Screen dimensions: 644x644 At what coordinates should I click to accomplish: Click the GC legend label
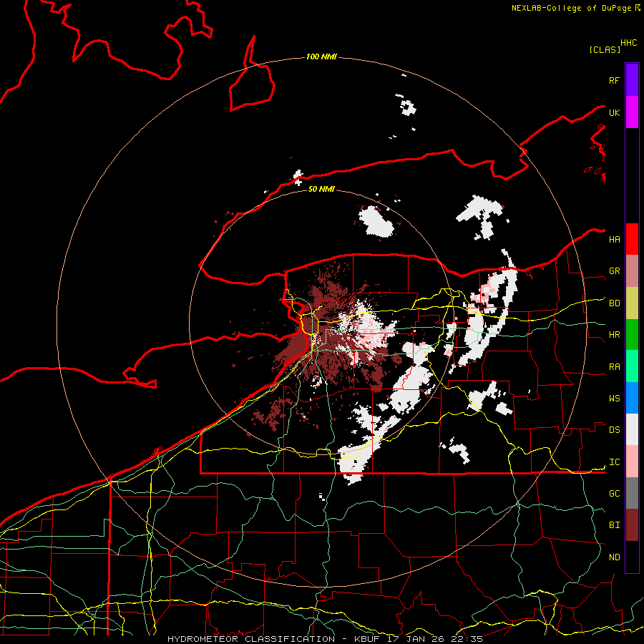coord(614,494)
